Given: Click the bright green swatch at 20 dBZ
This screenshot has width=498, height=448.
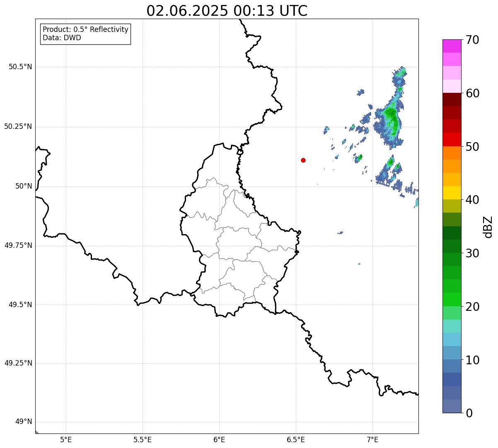Looking at the screenshot, I should [x=452, y=299].
